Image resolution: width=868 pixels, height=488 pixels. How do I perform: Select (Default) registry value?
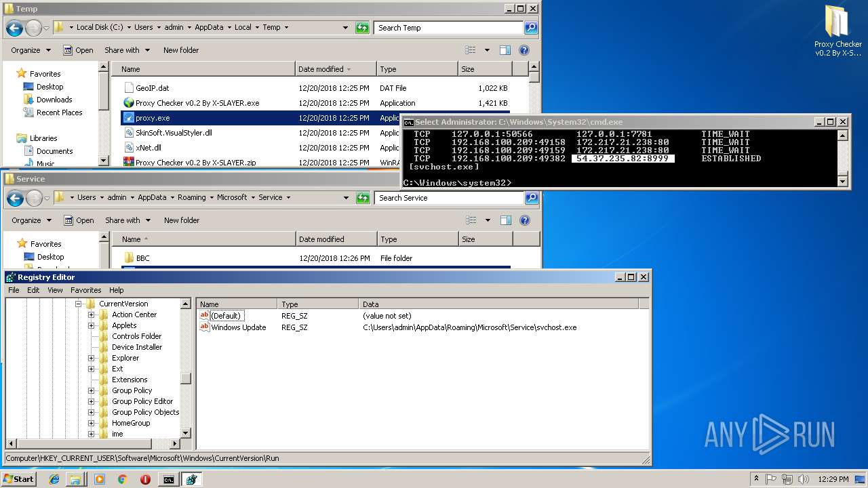tap(226, 316)
